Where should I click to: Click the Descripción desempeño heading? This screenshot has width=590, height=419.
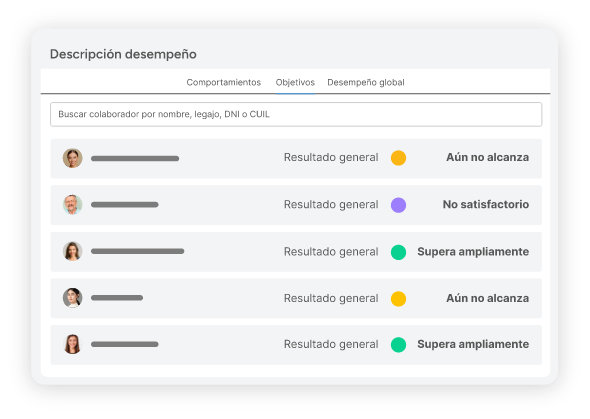tap(123, 55)
